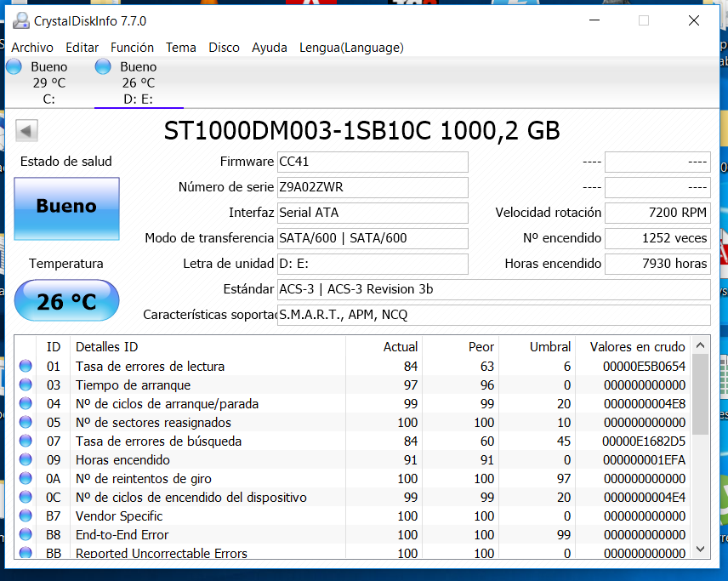The height and width of the screenshot is (581, 728).
Task: Click the Peor column header
Action: [461, 347]
